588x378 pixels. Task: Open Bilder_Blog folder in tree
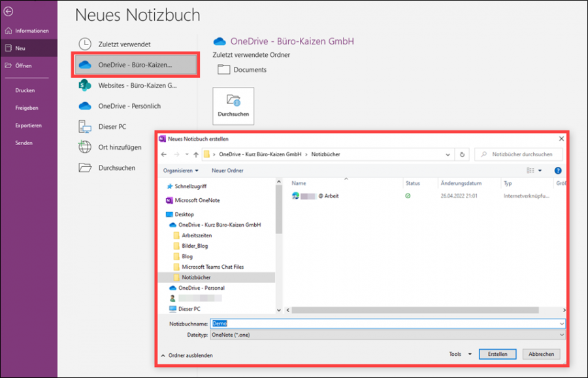point(191,246)
